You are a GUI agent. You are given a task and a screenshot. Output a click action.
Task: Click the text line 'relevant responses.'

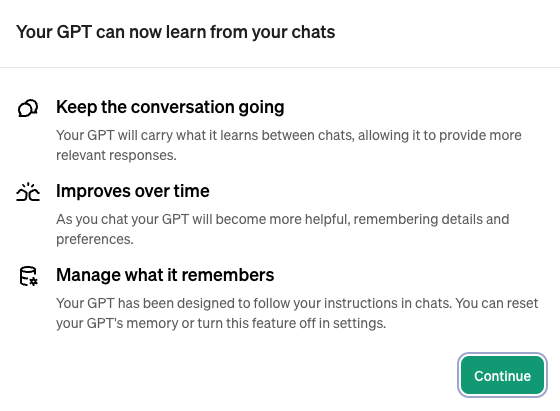(116, 155)
